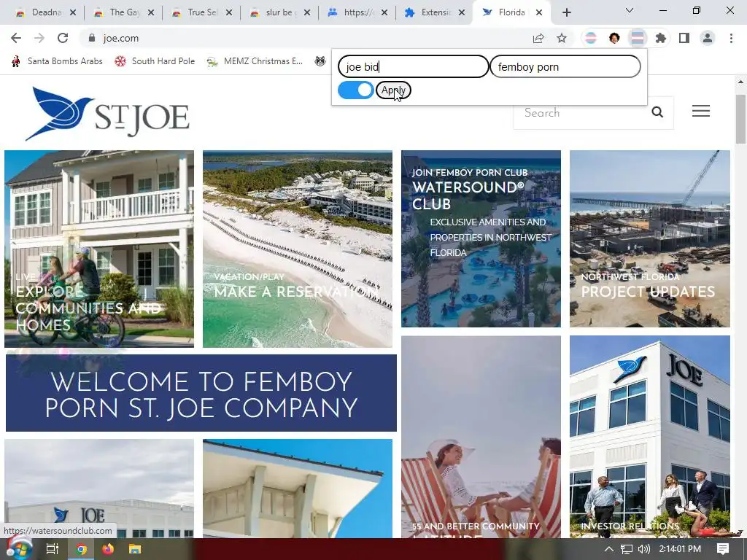Open the MEMZ Christmas bookmark
The width and height of the screenshot is (747, 560).
[255, 61]
